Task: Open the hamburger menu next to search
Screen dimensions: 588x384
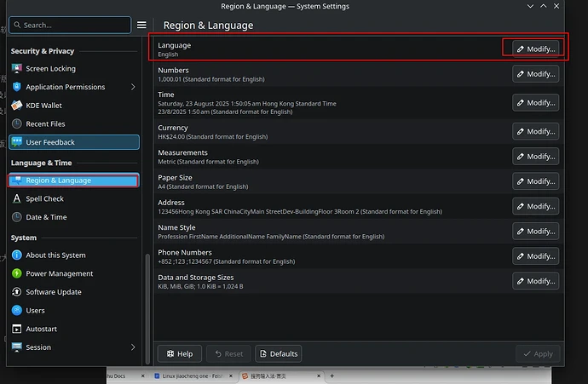Action: (142, 26)
